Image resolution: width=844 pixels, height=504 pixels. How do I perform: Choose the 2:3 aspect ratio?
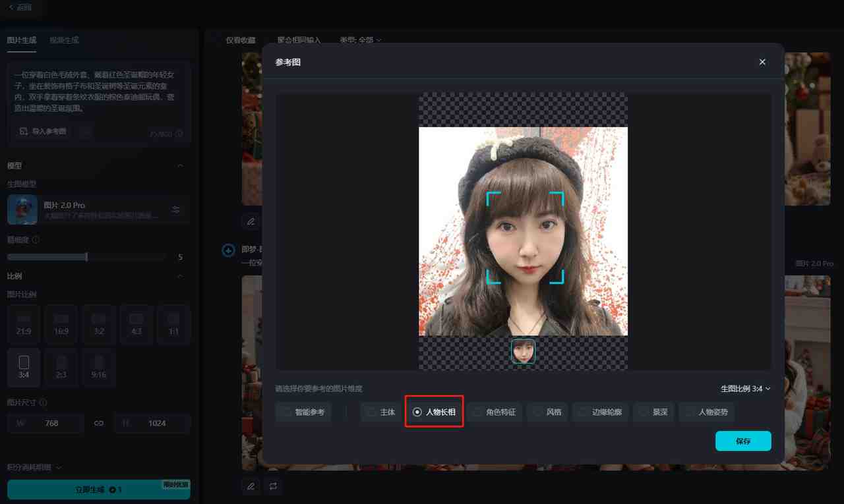click(x=61, y=368)
